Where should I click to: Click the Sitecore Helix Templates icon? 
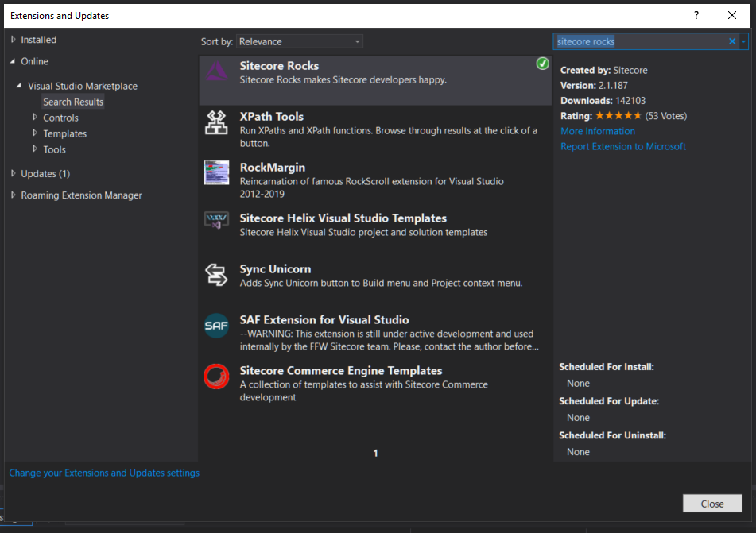point(216,220)
